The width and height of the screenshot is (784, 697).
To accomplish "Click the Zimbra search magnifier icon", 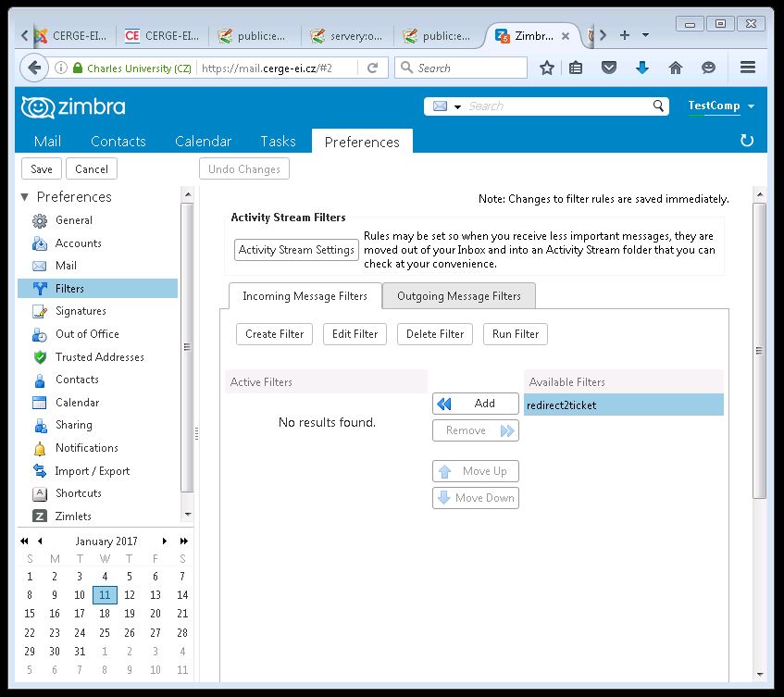I will click(x=658, y=106).
